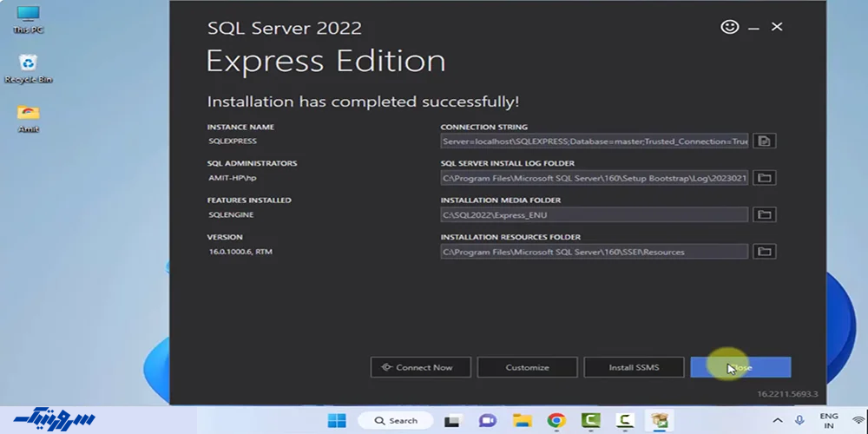Open installation media folder icon
Screen dimensions: 868x434
click(x=765, y=214)
